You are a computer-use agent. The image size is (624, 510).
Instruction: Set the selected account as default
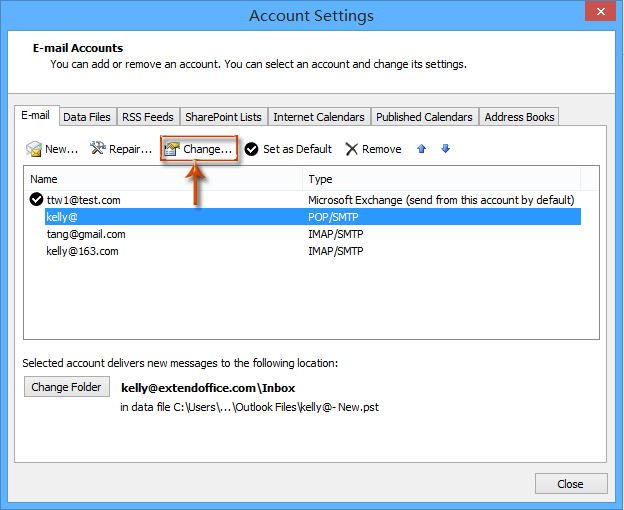[x=288, y=149]
